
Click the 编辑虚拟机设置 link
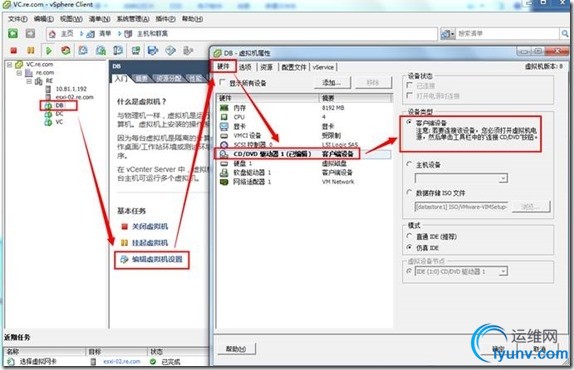tap(157, 259)
